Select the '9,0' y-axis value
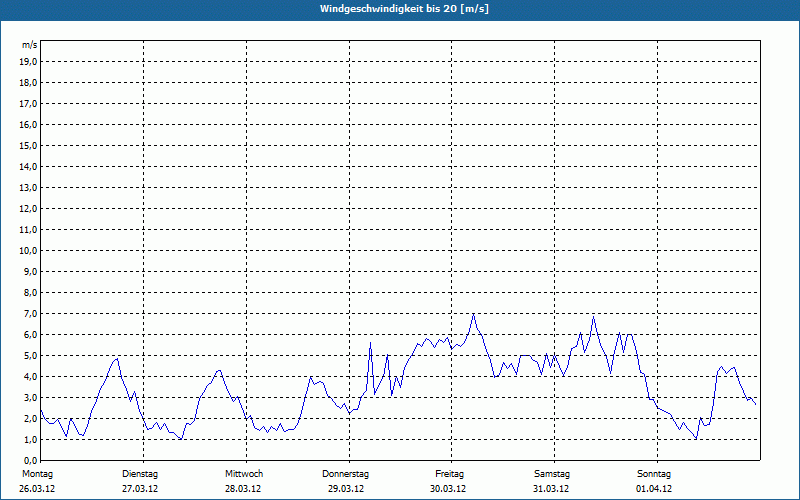Image resolution: width=800 pixels, height=500 pixels. tap(30, 271)
